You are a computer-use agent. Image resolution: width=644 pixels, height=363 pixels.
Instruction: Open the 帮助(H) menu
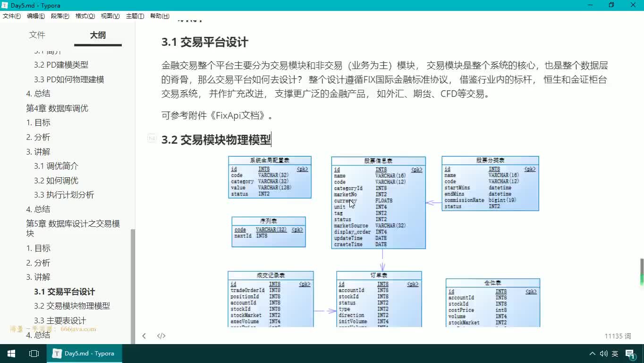[160, 16]
